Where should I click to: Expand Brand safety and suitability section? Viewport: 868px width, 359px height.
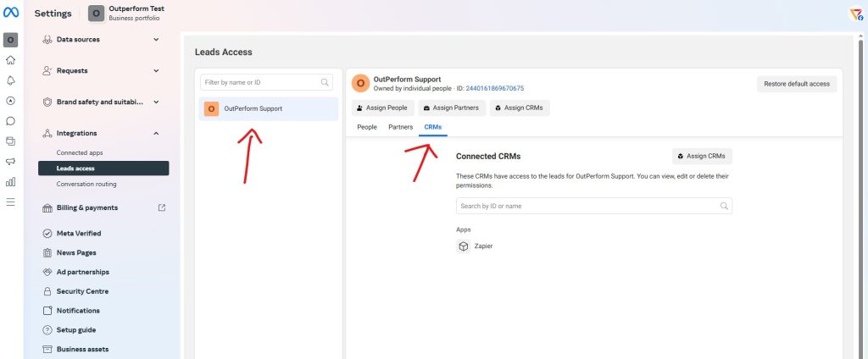click(156, 102)
